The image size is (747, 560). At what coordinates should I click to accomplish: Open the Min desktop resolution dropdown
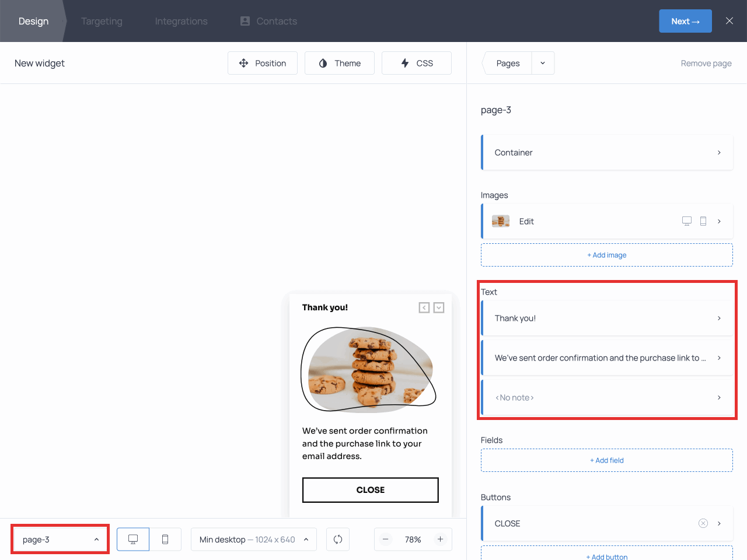(x=253, y=539)
